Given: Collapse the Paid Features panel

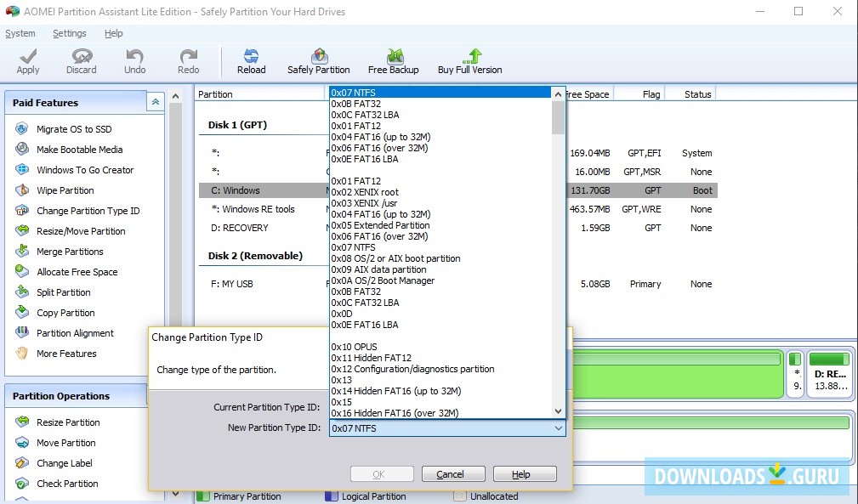Looking at the screenshot, I should [156, 102].
